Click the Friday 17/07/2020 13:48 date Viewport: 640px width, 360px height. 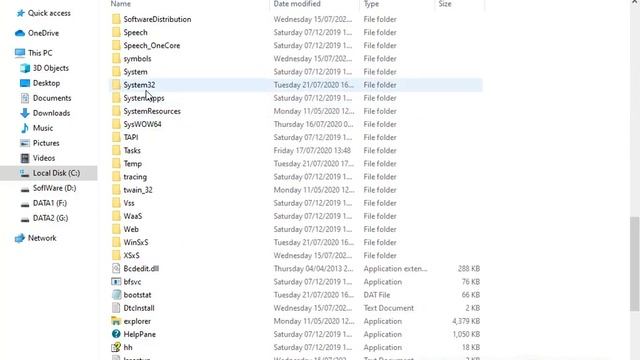(x=312, y=151)
